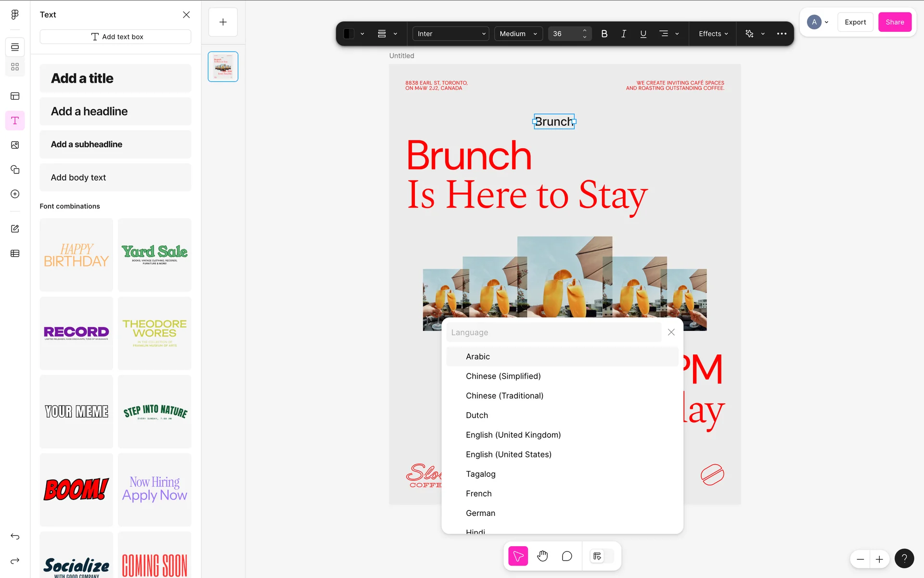Expand the Effects dropdown

(713, 34)
